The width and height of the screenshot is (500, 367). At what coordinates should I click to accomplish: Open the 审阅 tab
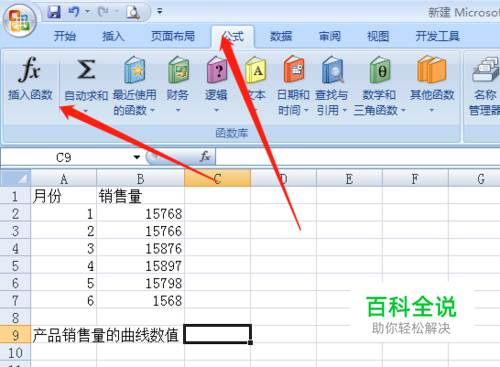pos(330,36)
